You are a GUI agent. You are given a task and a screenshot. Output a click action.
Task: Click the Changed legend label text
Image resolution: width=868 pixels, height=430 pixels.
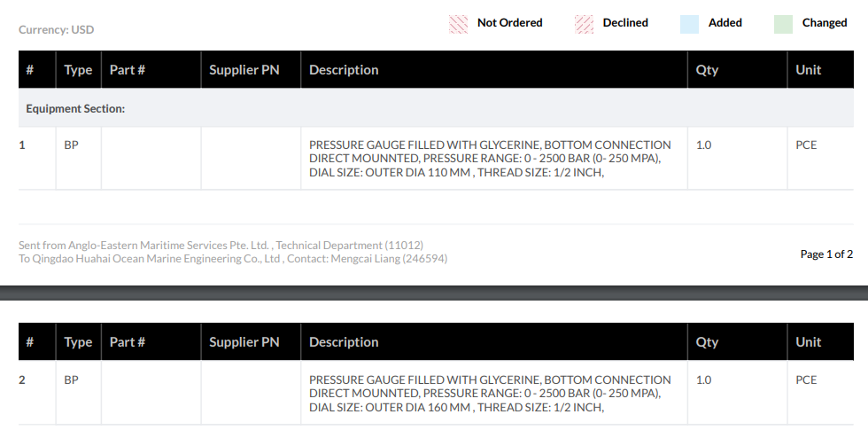coord(825,23)
